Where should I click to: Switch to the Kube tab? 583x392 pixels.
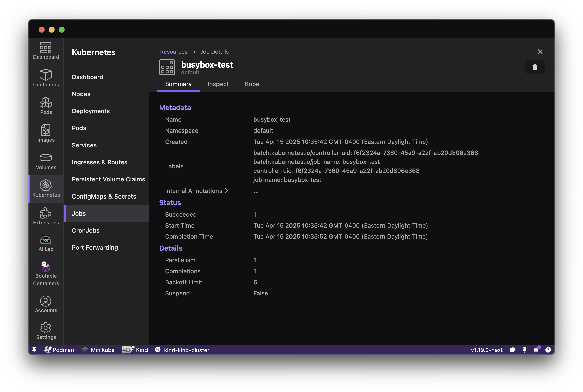click(x=252, y=84)
